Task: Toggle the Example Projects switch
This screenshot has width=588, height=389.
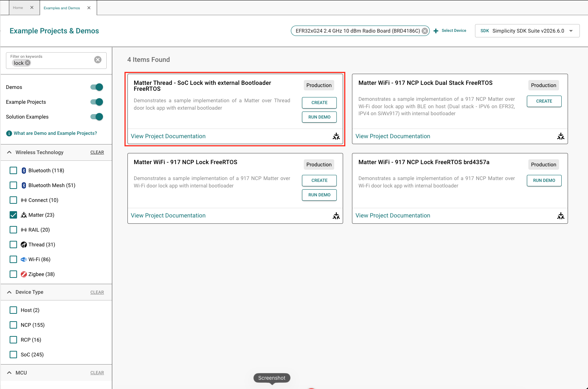Action: [x=97, y=102]
